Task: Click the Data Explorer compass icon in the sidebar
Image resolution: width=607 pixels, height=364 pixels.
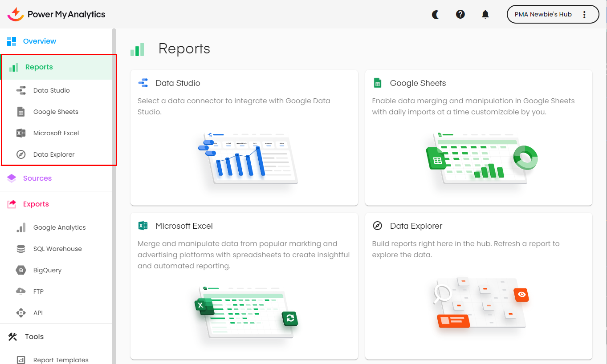Action: [21, 154]
